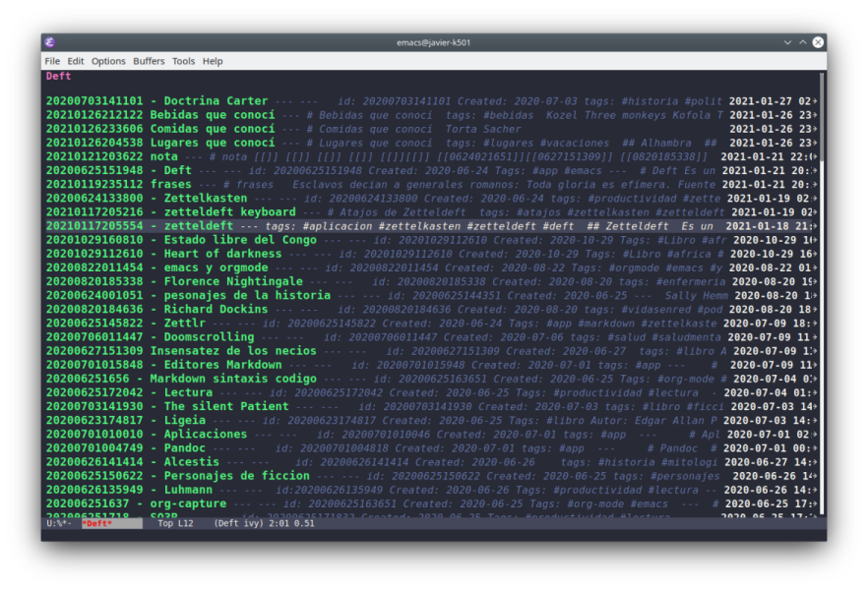
Task: Click the Emacs logo in the title bar
Action: pos(50,42)
